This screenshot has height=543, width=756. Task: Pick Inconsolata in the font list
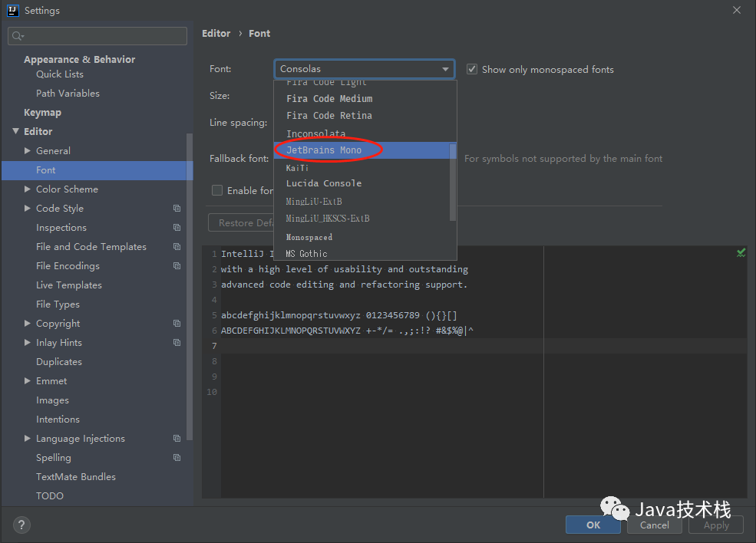pyautogui.click(x=365, y=133)
